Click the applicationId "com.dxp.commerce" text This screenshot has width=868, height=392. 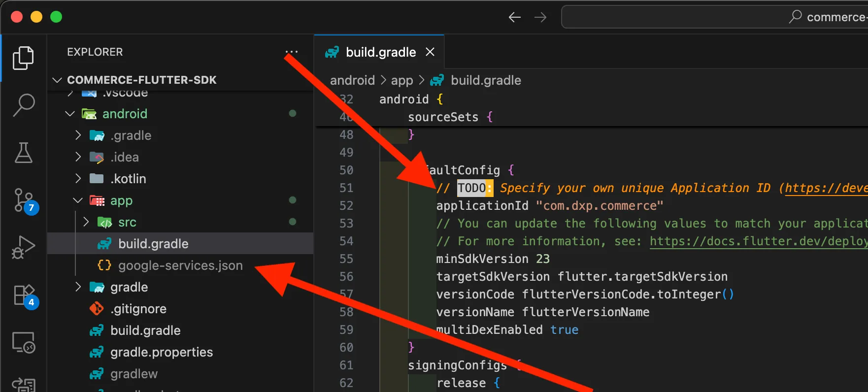[550, 206]
